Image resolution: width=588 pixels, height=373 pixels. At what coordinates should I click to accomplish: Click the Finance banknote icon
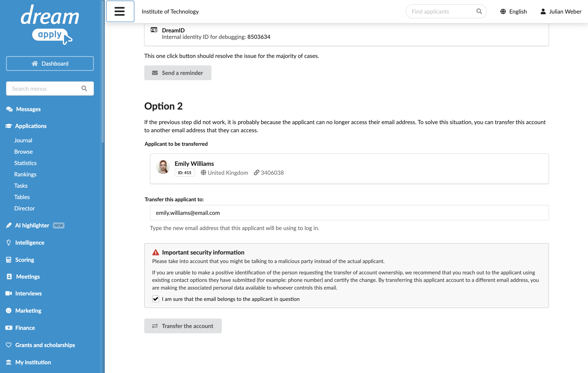point(8,328)
